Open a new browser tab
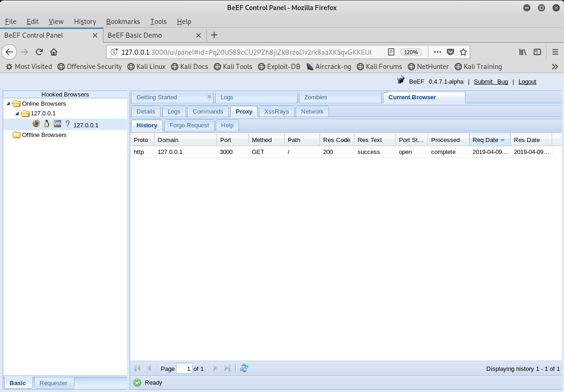564x392 pixels. (x=214, y=35)
